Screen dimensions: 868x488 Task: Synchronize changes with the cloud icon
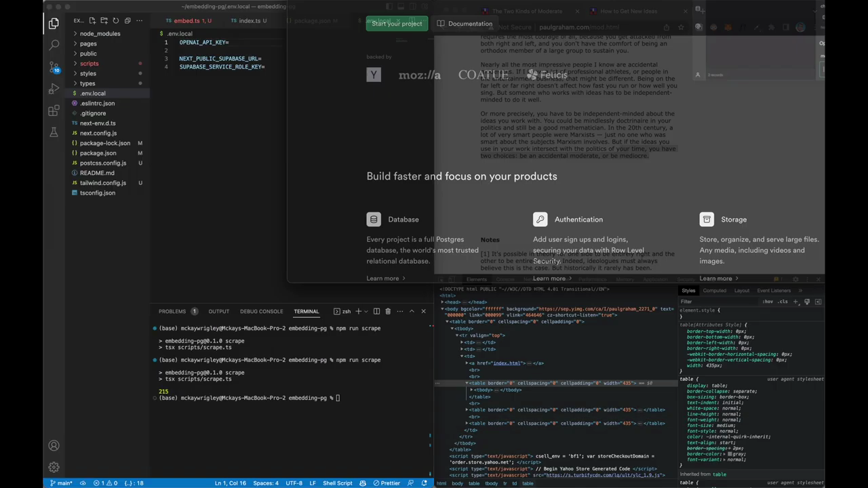click(83, 483)
